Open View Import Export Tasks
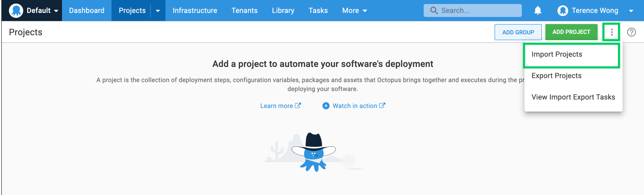 click(573, 97)
